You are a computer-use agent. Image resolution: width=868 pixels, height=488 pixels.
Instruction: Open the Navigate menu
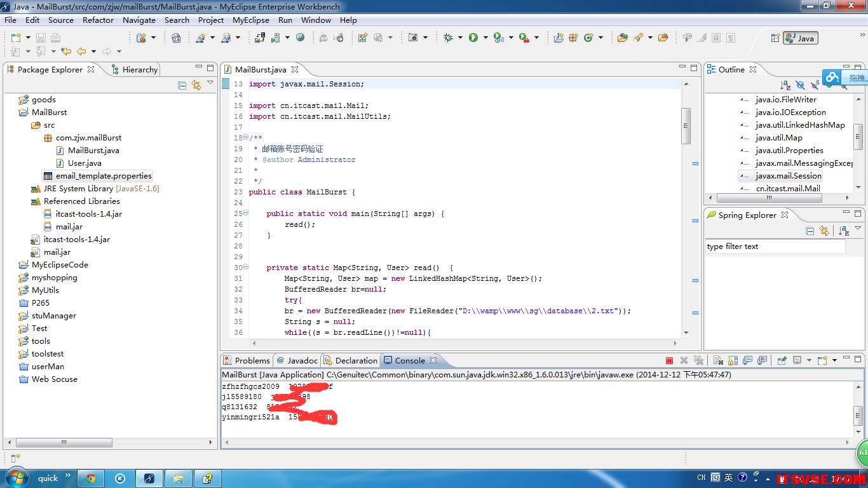pyautogui.click(x=139, y=20)
